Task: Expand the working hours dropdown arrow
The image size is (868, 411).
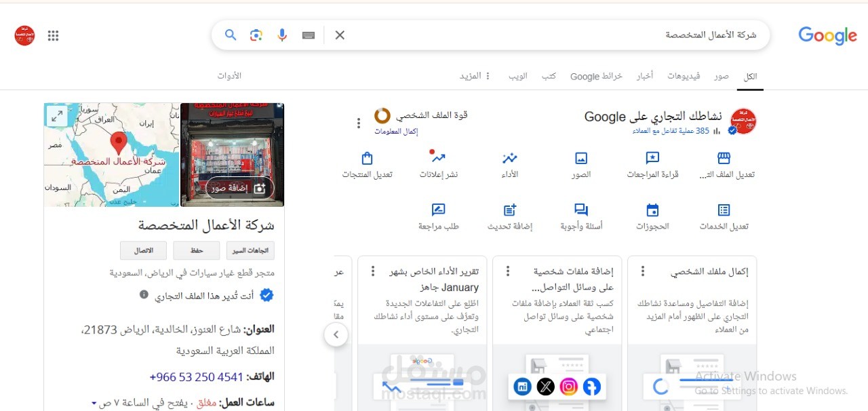Action: [x=94, y=403]
